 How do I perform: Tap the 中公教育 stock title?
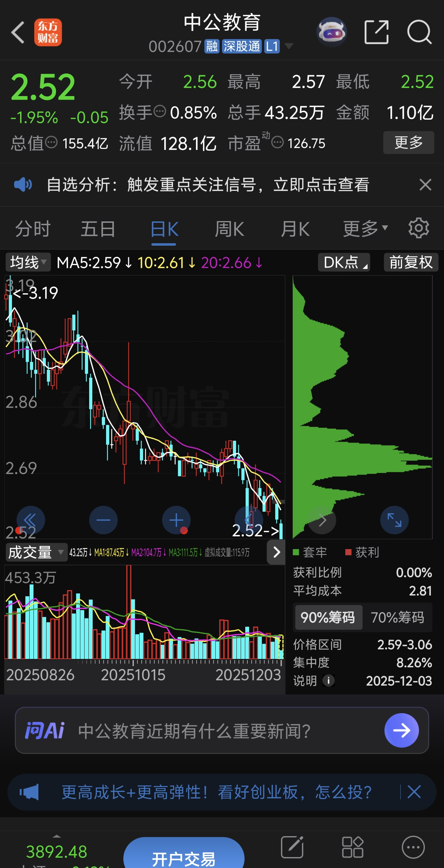click(x=222, y=22)
